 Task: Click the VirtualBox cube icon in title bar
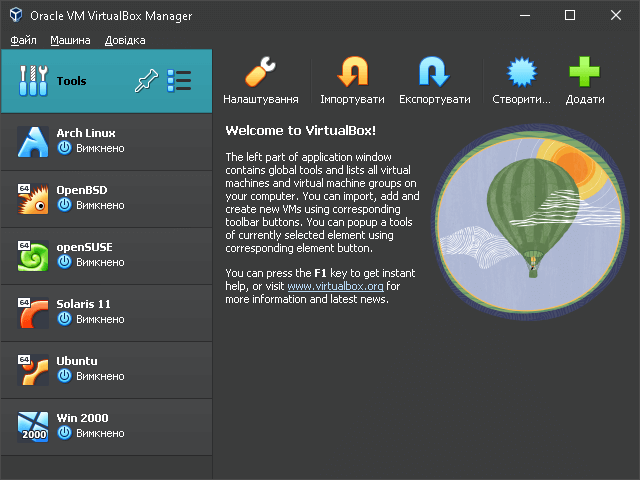point(16,15)
